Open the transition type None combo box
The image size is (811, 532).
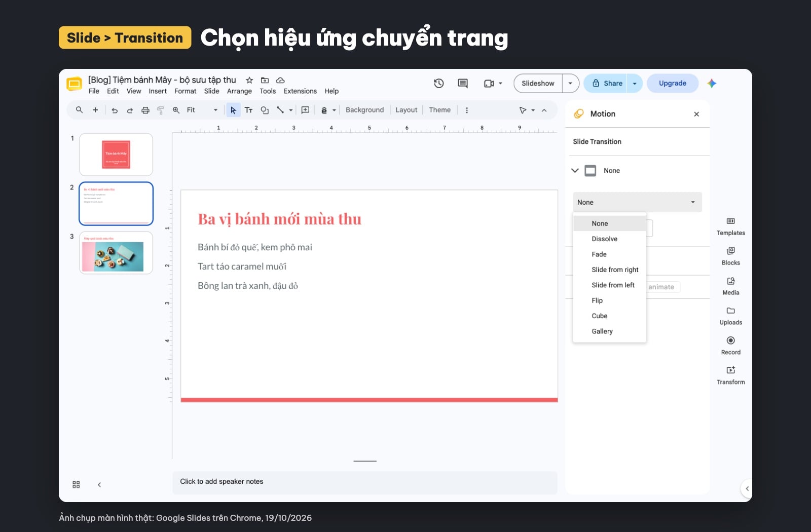pyautogui.click(x=637, y=202)
